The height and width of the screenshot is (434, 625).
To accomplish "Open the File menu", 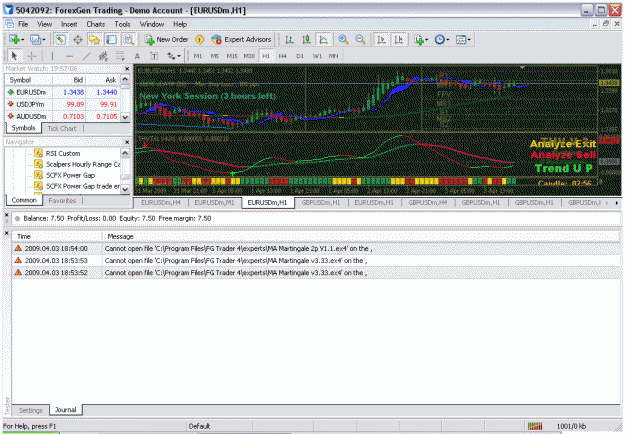I will (x=23, y=24).
